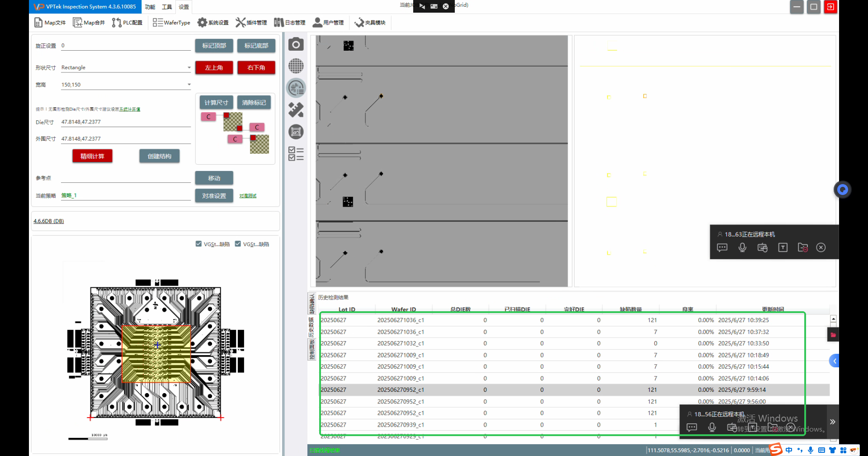Open the 对准测试 link
This screenshot has width=868, height=456.
coord(248,196)
